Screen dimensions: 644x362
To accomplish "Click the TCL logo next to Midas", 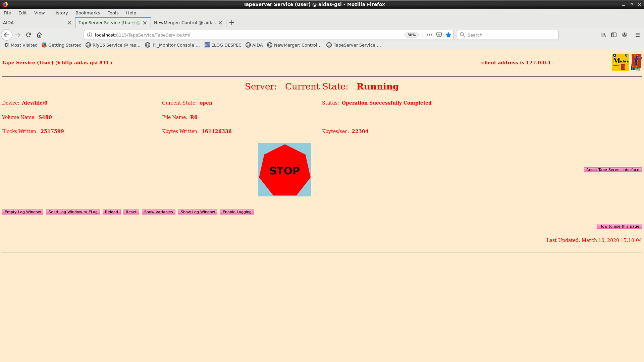I will (x=636, y=62).
